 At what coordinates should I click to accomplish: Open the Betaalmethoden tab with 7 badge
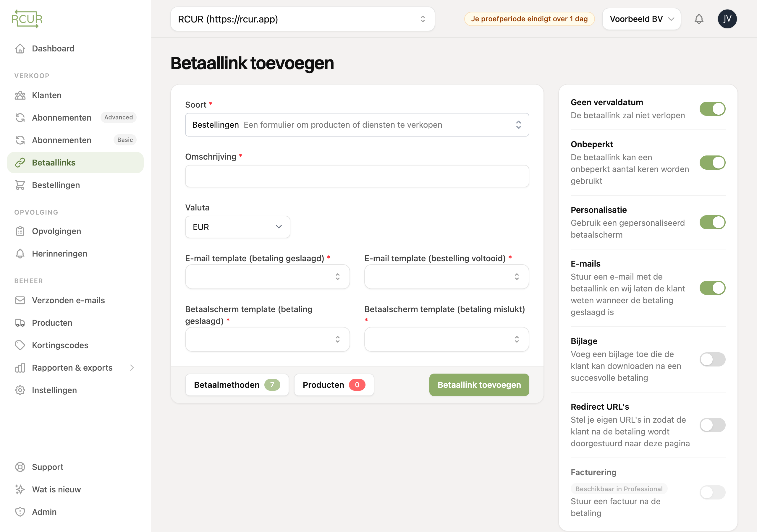pyautogui.click(x=237, y=385)
